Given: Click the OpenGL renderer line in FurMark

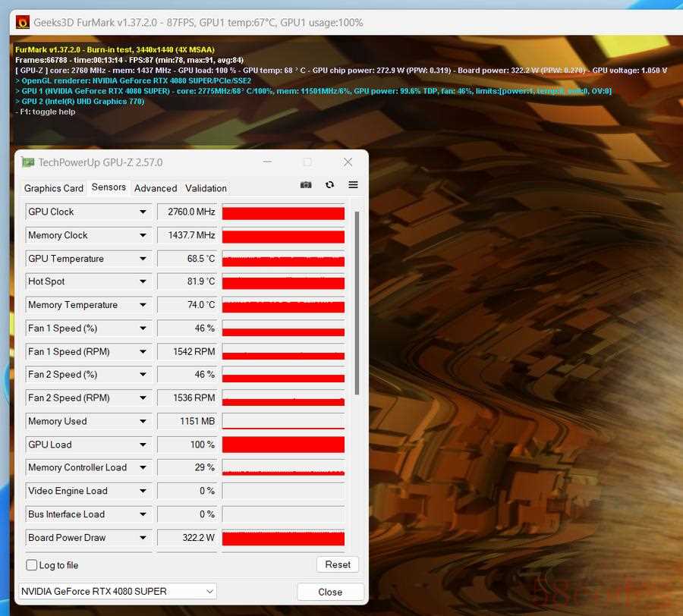Looking at the screenshot, I should pyautogui.click(x=134, y=80).
